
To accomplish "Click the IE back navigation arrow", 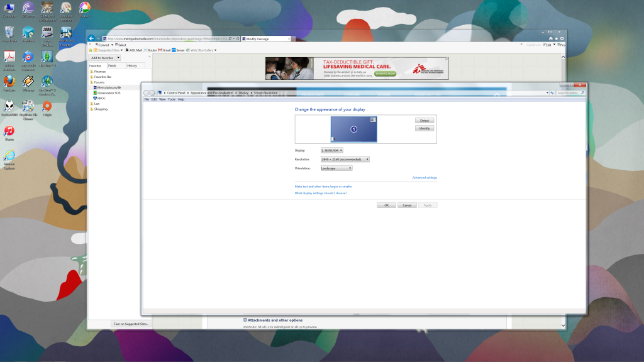I will [x=91, y=38].
